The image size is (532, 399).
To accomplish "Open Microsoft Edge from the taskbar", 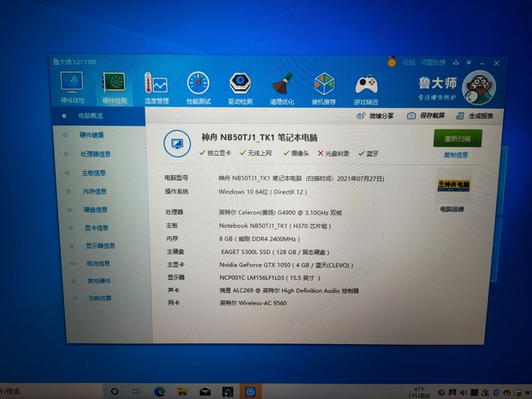I will [159, 392].
